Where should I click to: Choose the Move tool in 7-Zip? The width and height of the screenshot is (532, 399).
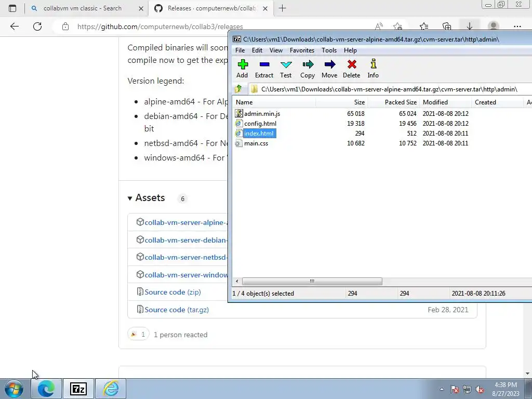point(329,69)
